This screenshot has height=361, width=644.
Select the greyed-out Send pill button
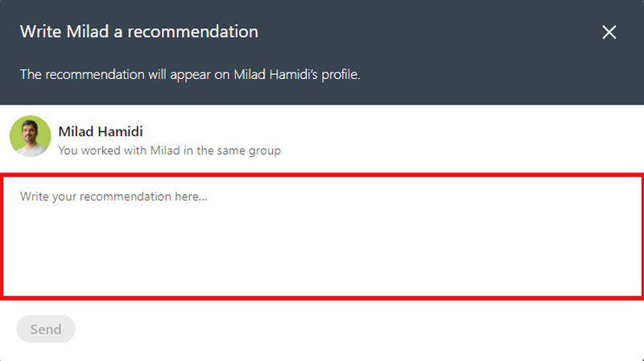click(46, 329)
